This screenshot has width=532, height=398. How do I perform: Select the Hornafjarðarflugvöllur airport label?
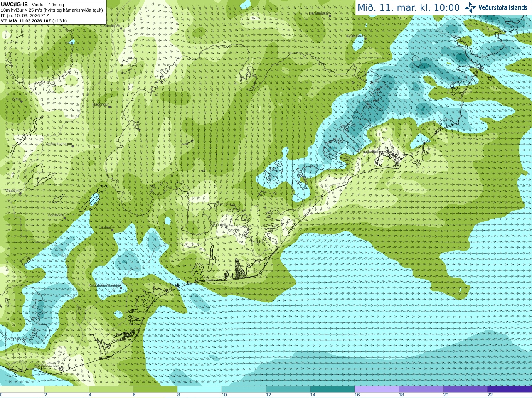(x=374, y=152)
